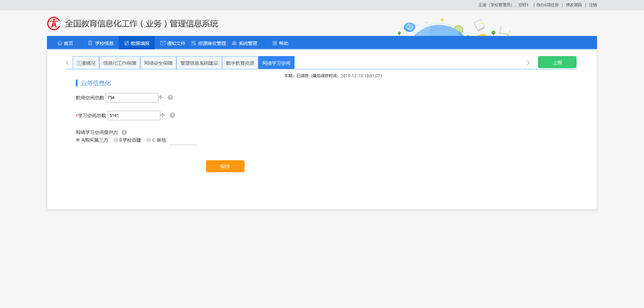Select the C其他 radio option

149,140
